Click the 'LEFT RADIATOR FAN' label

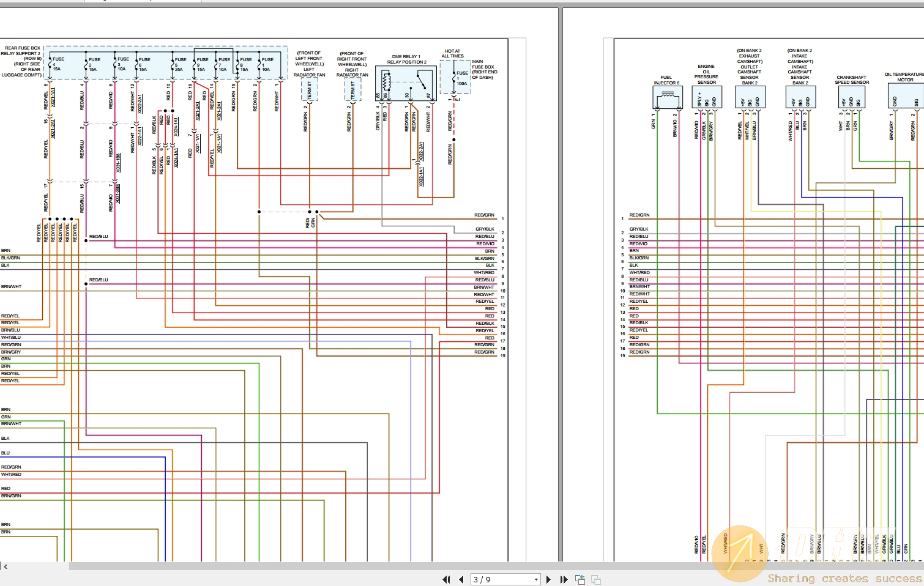tap(309, 72)
